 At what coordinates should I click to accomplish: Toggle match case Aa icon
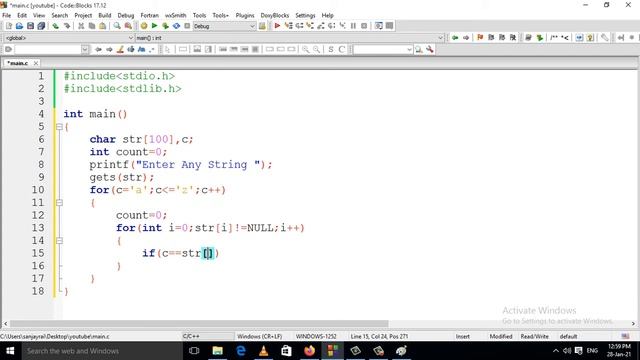142,49
